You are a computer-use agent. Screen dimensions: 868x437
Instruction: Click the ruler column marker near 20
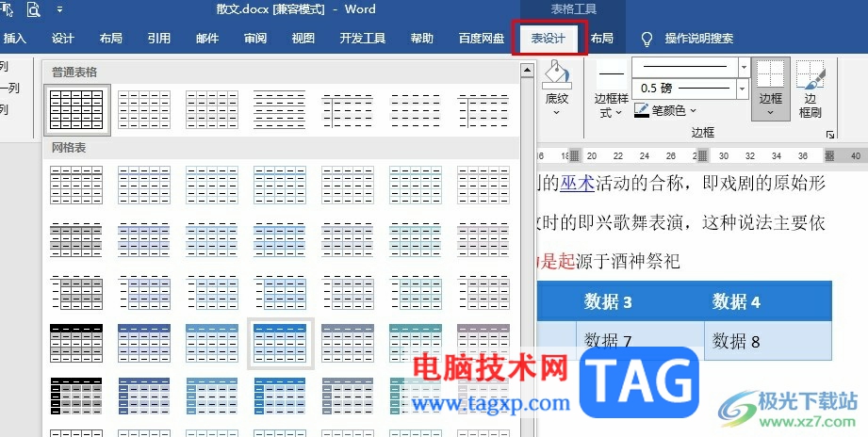[574, 155]
